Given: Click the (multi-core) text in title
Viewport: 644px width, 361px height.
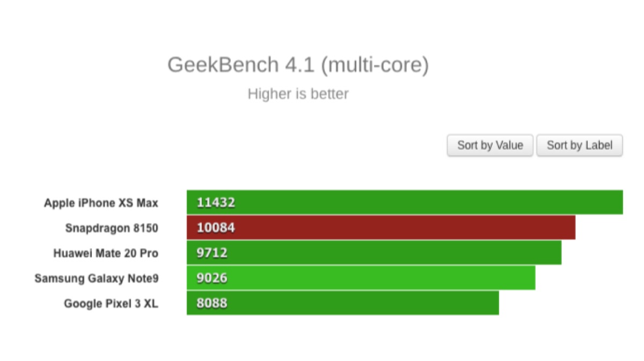Looking at the screenshot, I should (375, 65).
